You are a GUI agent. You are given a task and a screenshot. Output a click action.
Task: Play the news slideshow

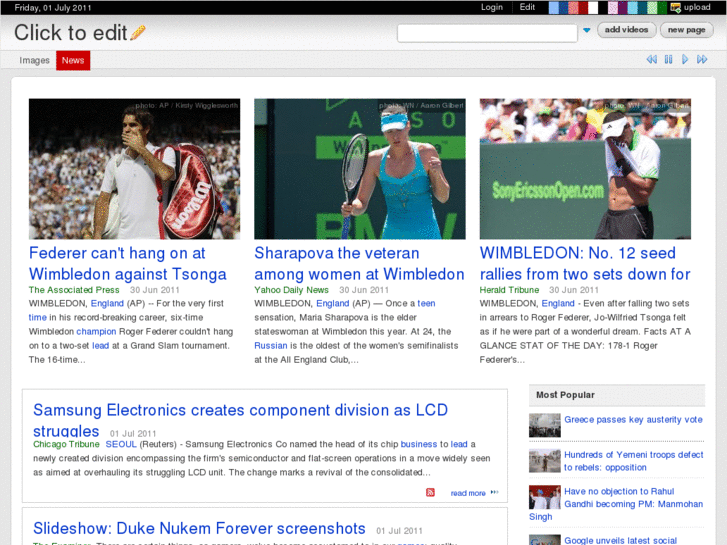coord(685,59)
